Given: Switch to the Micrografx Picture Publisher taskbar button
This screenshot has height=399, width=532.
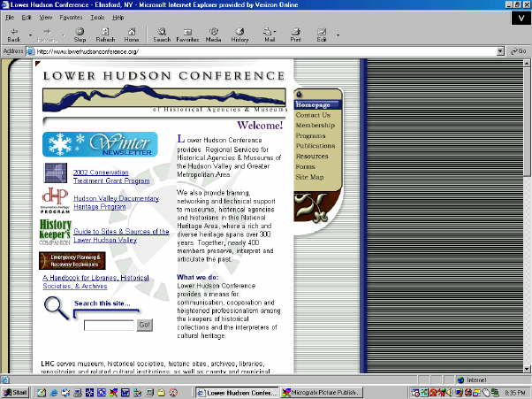Looking at the screenshot, I should point(322,393).
